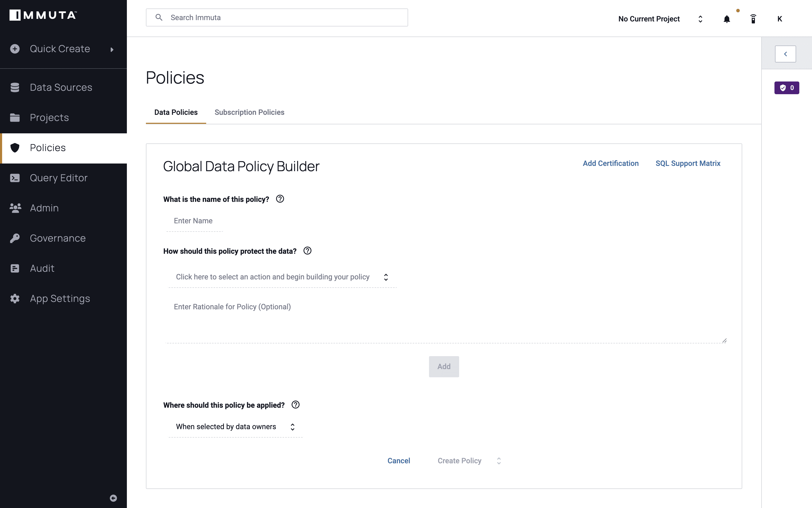This screenshot has width=812, height=508.
Task: Open the When selected by data owners dropdown
Action: (236, 427)
